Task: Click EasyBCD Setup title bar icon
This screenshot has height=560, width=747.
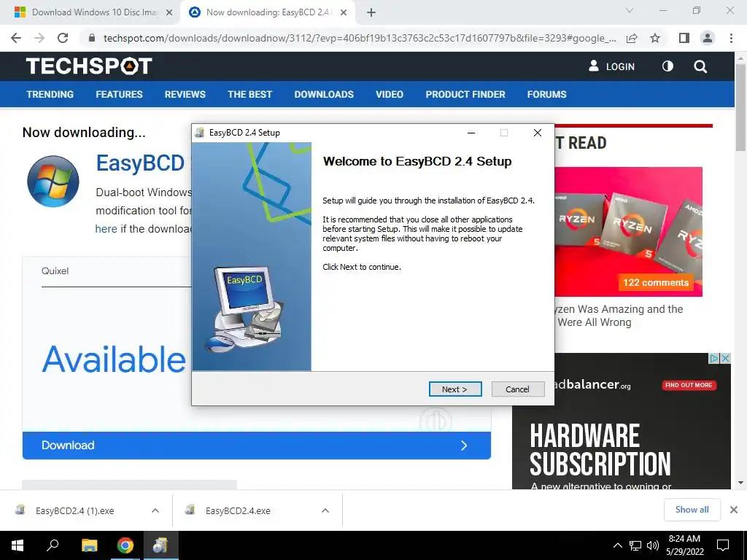Action: click(200, 133)
